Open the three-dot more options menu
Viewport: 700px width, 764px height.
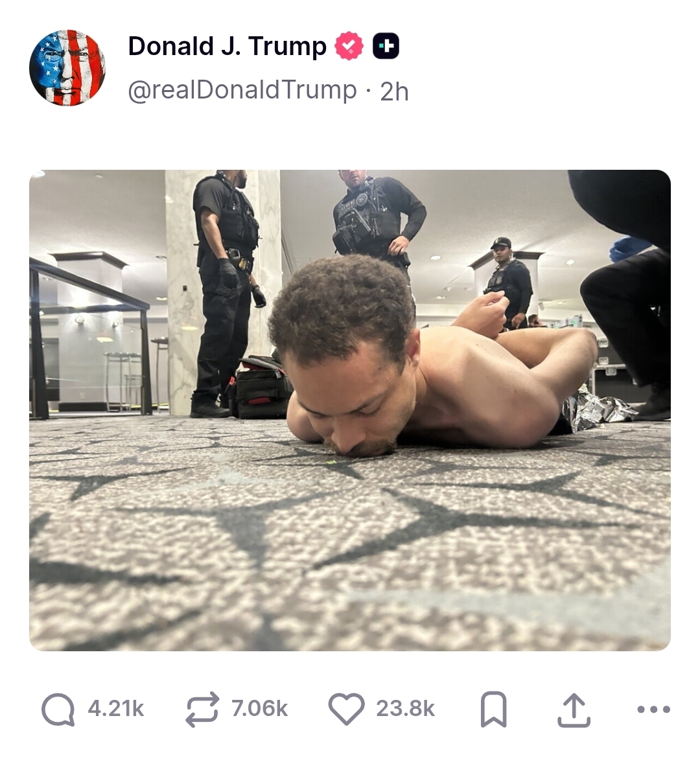click(654, 710)
